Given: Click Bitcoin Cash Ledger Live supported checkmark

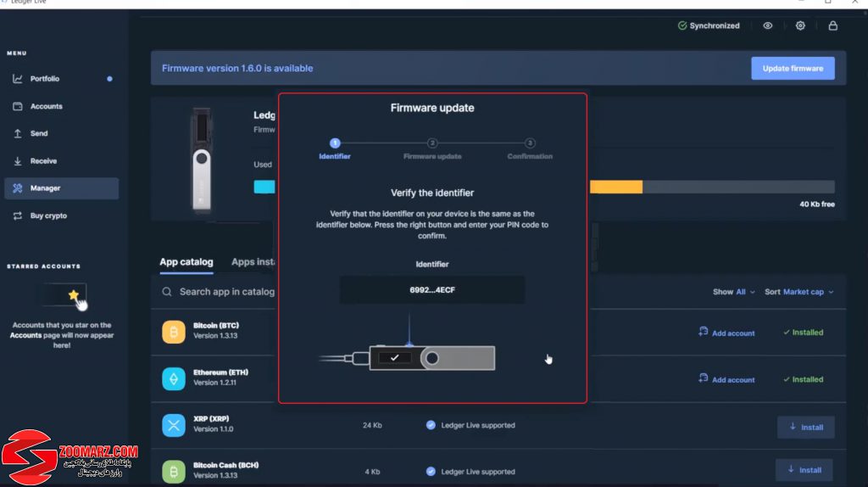Looking at the screenshot, I should point(431,472).
